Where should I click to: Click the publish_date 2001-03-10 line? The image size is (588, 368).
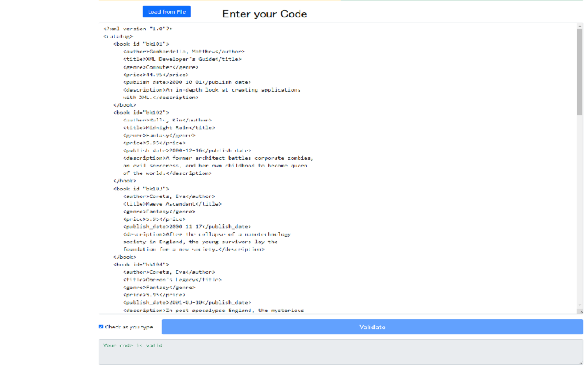point(187,302)
